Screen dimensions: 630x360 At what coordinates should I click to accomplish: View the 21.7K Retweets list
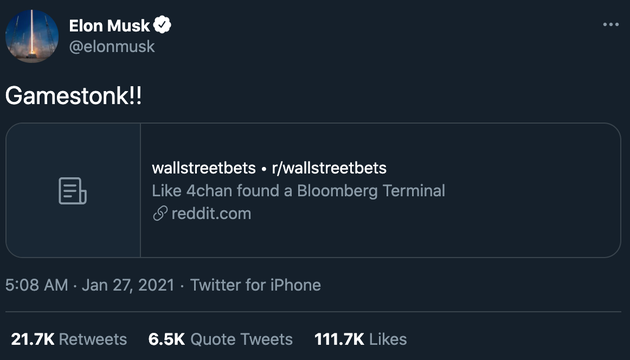69,340
